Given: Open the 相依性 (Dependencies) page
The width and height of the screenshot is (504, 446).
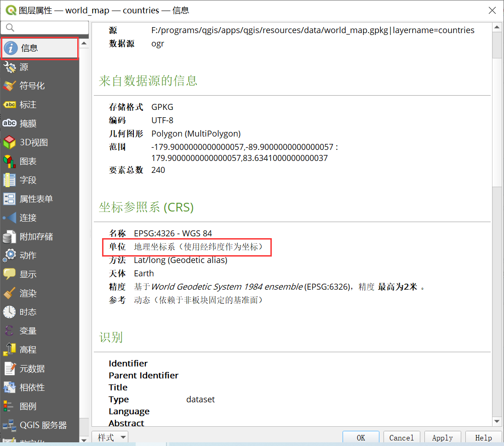Looking at the screenshot, I should (40, 388).
